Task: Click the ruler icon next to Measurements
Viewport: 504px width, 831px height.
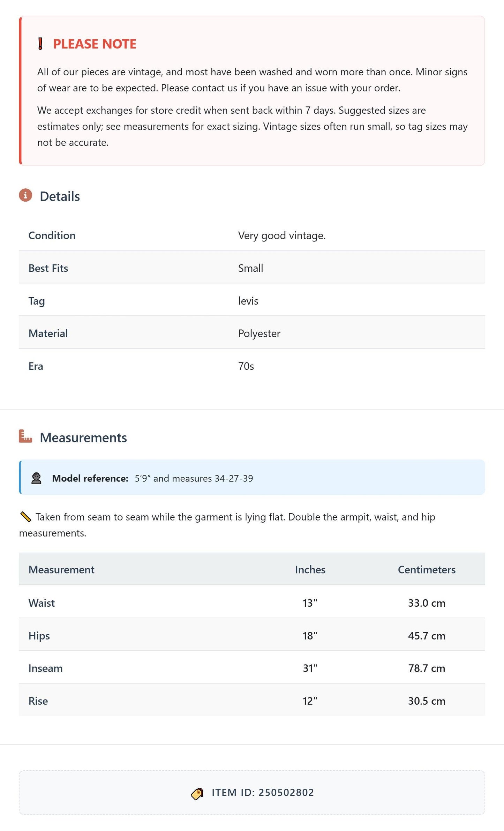Action: pos(25,436)
